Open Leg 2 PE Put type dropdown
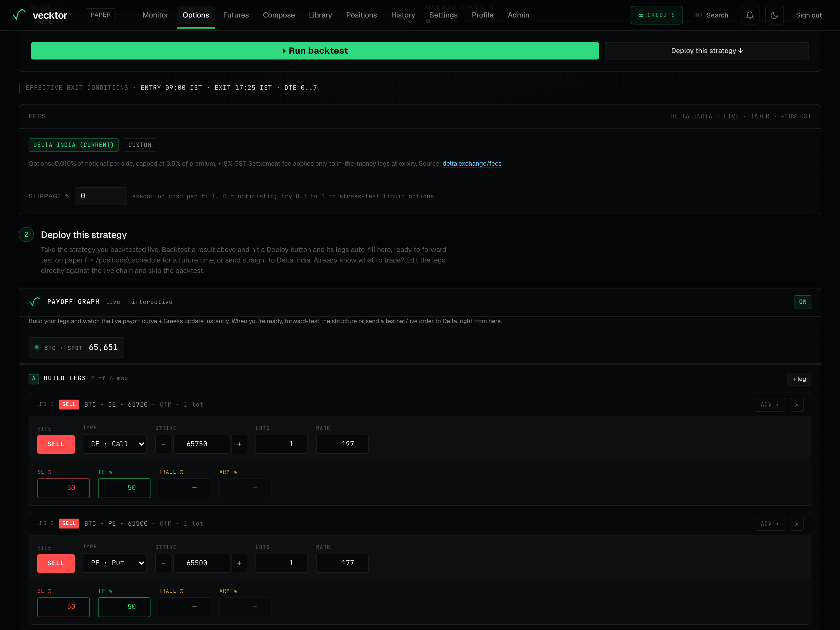Viewport: 840px width, 630px height. pyautogui.click(x=115, y=563)
